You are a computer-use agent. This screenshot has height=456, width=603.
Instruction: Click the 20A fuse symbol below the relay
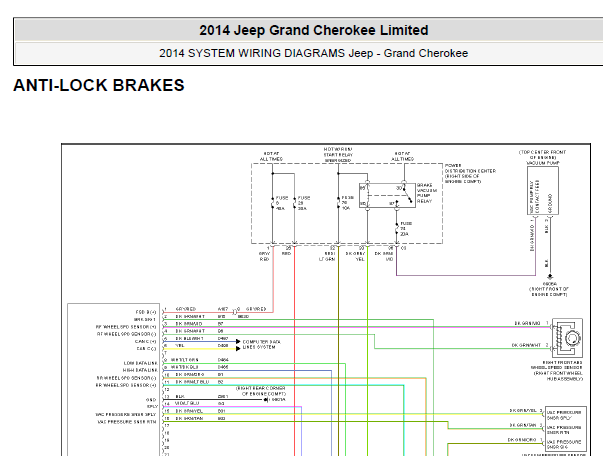pos(397,228)
